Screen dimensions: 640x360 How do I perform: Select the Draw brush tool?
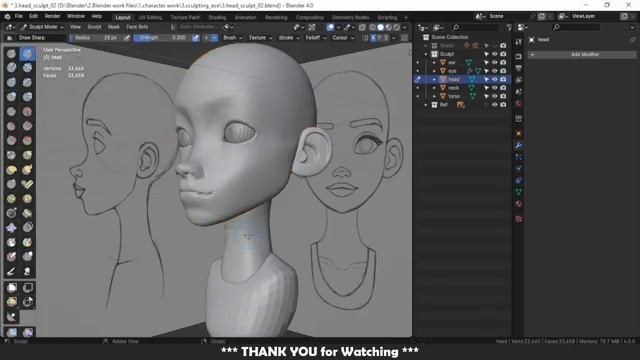[x=11, y=53]
